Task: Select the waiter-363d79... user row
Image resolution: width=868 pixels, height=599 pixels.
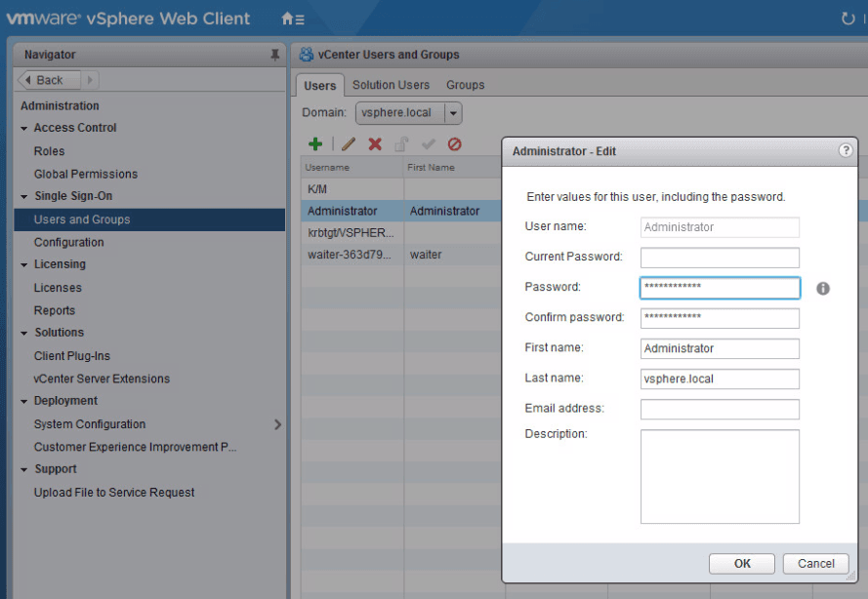Action: coord(401,255)
